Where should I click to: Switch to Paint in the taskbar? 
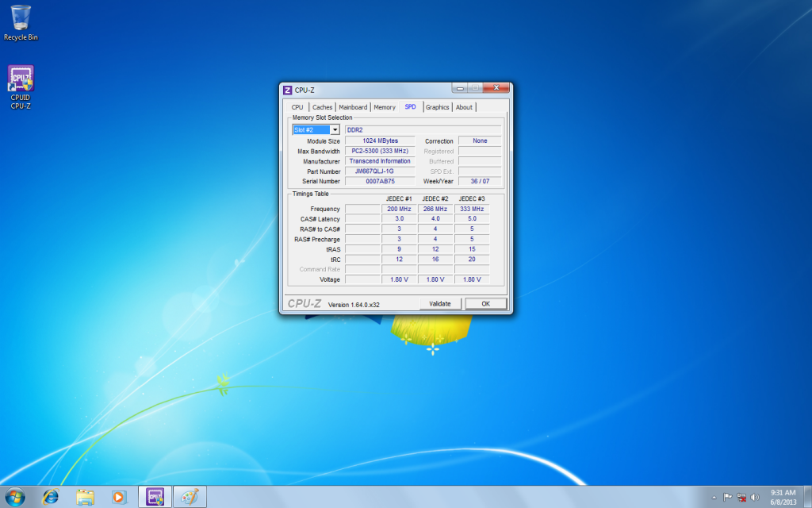[x=190, y=497]
